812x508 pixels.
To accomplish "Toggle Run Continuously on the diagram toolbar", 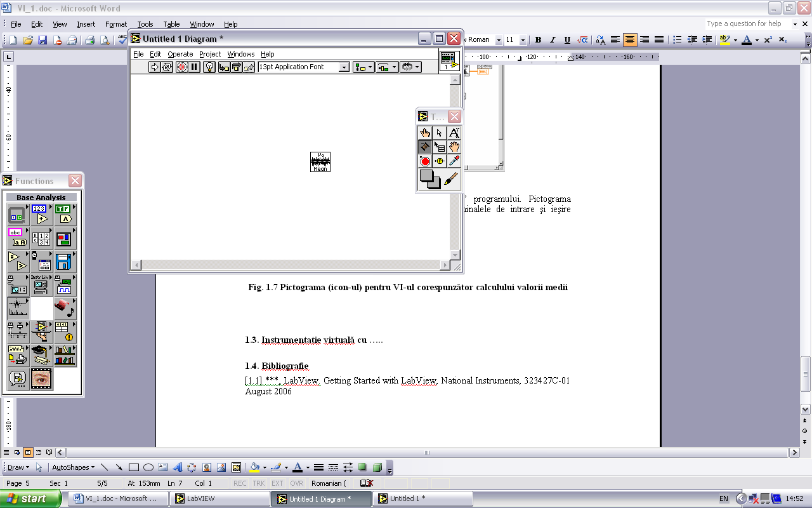I will point(167,67).
